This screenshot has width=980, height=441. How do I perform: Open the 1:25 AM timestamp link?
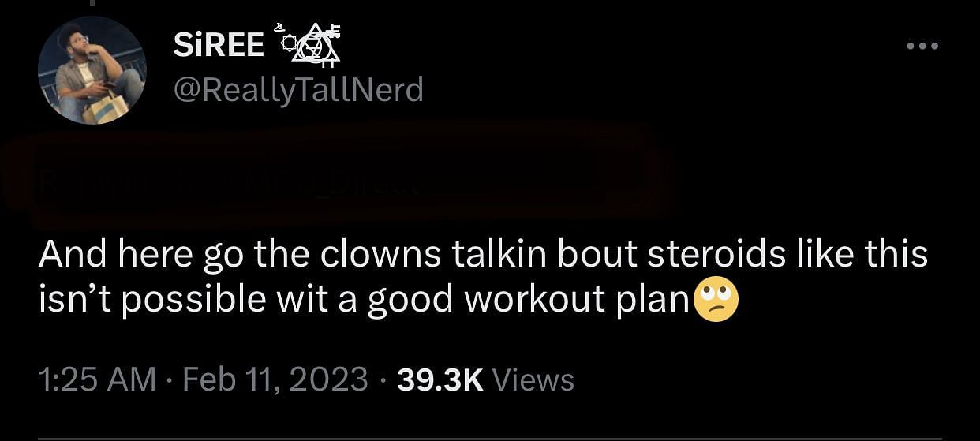coord(97,379)
